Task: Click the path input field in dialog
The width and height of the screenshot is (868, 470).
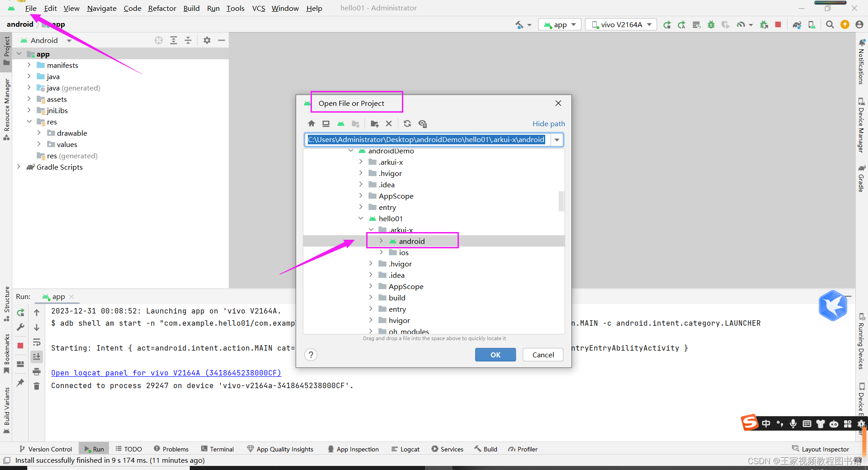Action: pos(428,140)
